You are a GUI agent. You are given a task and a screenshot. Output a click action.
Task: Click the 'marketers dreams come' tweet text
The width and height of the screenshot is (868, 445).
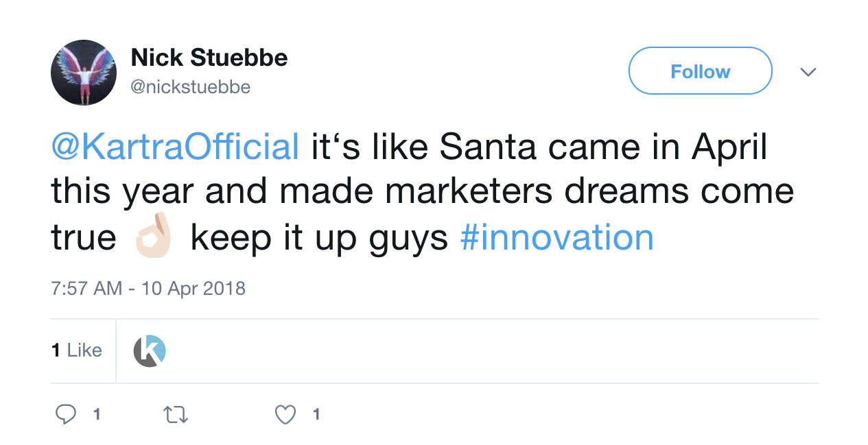tap(589, 193)
